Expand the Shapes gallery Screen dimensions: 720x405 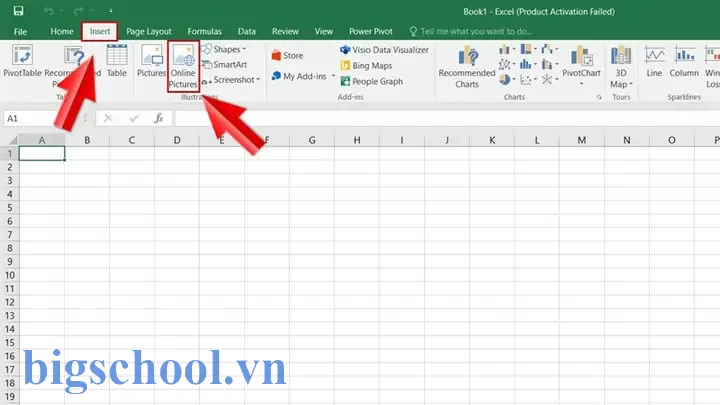tap(224, 49)
